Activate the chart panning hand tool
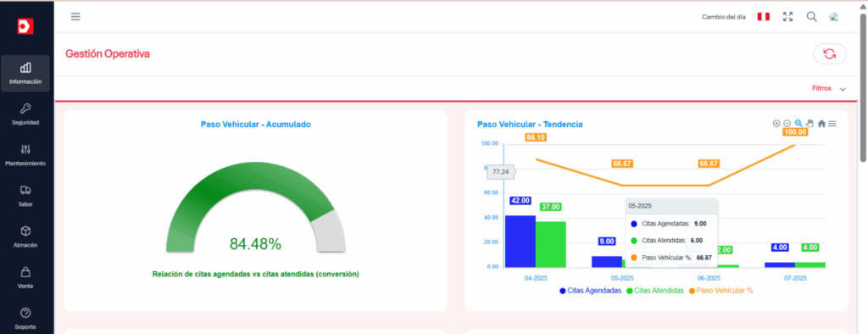This screenshot has height=334, width=868. tap(810, 124)
